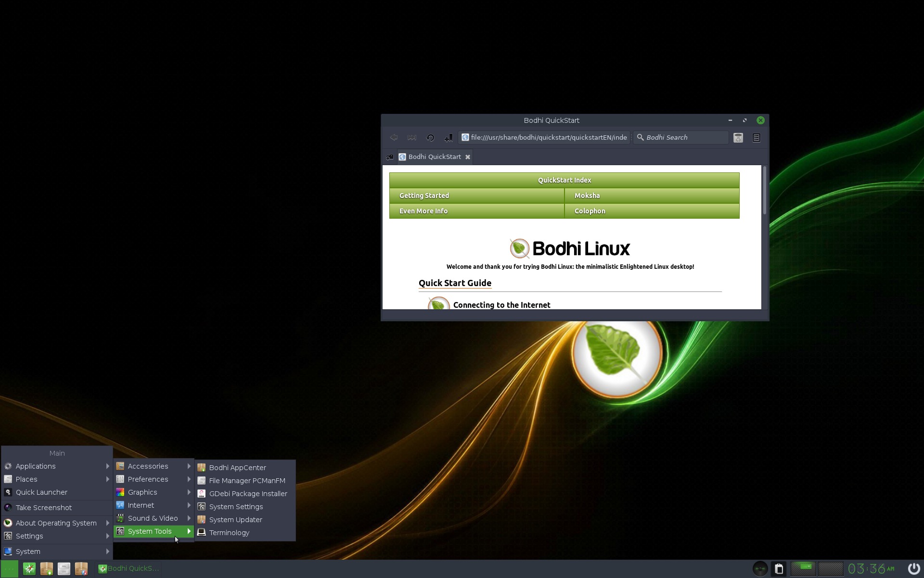
Task: Expand the Accessories submenu
Action: pyautogui.click(x=154, y=466)
